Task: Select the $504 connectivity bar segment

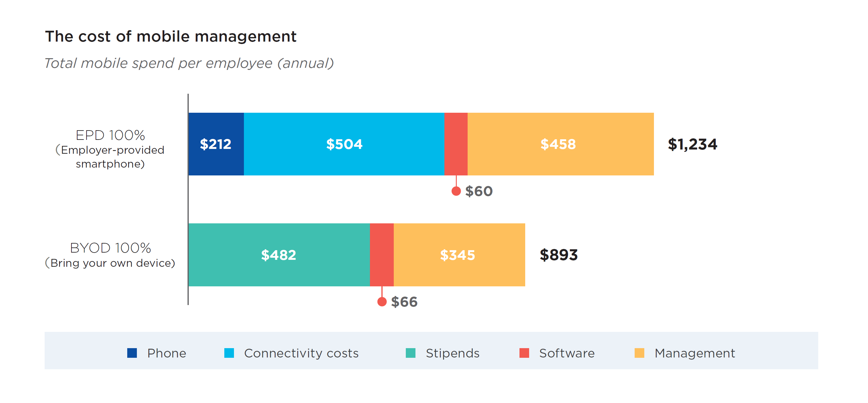Action: tap(344, 144)
